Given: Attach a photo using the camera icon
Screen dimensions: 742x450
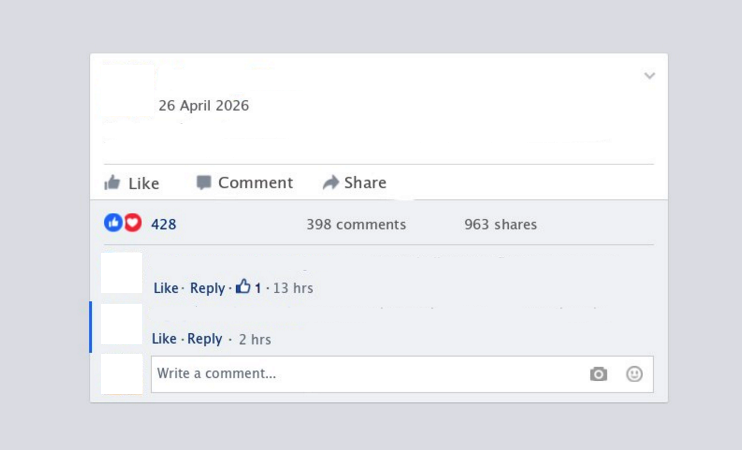Looking at the screenshot, I should pyautogui.click(x=599, y=374).
